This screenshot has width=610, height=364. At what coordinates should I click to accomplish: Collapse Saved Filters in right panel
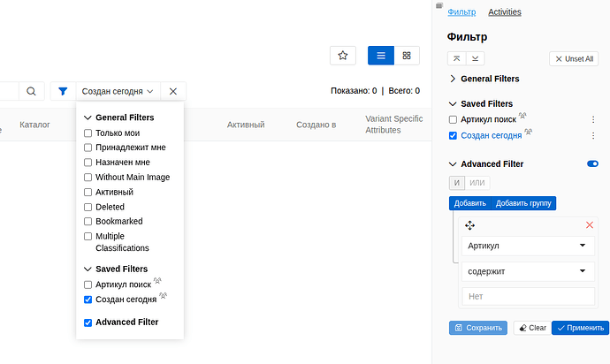click(x=453, y=104)
